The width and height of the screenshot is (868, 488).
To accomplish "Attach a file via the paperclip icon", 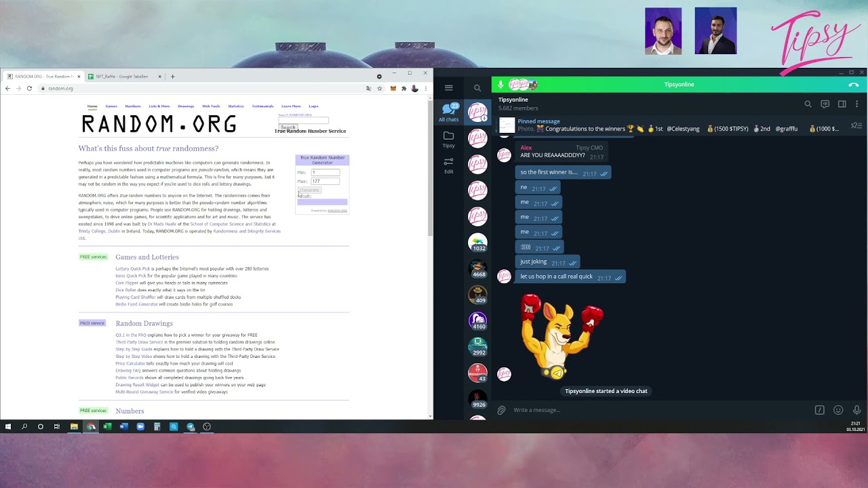I will coord(501,410).
